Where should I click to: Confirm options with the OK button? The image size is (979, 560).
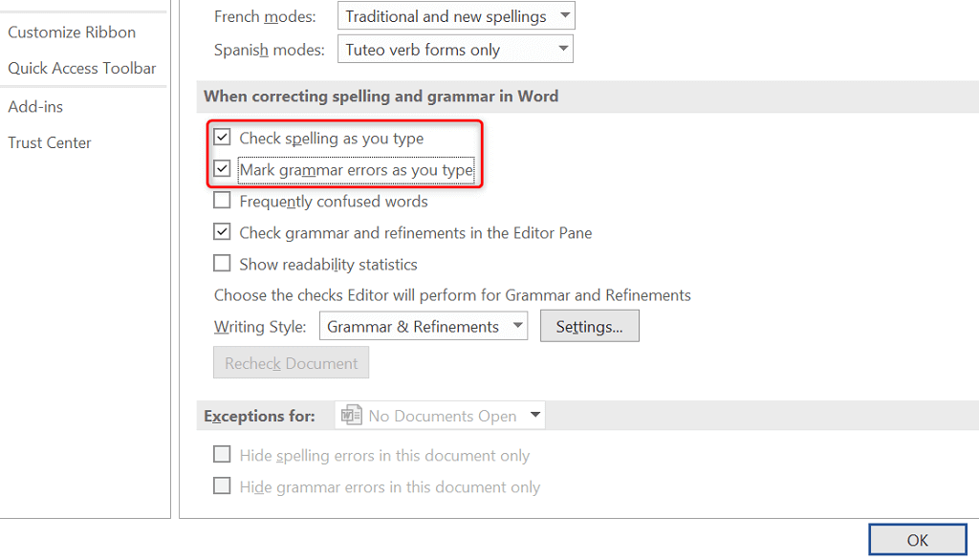click(917, 540)
